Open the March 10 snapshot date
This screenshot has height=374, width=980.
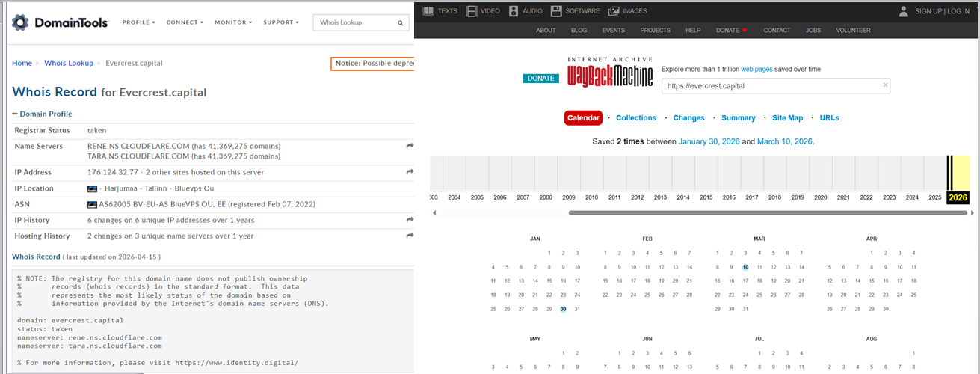(x=745, y=267)
